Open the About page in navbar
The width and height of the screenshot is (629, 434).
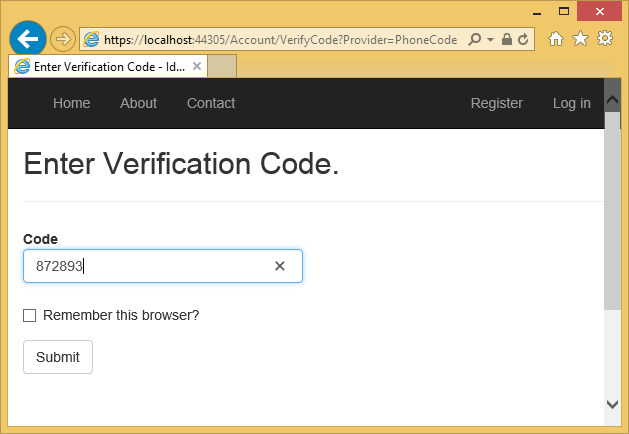(x=138, y=103)
